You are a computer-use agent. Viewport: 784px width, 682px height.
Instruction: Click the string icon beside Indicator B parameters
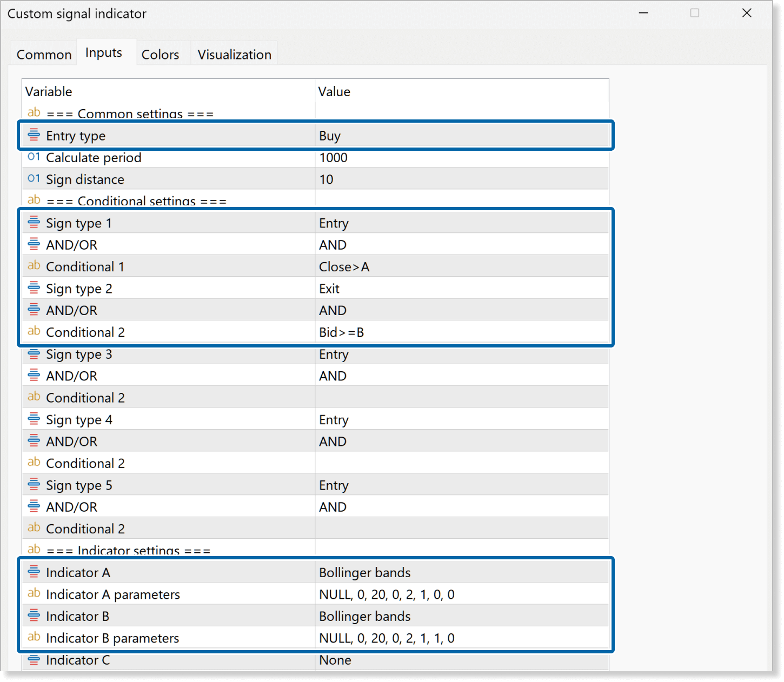[34, 637]
